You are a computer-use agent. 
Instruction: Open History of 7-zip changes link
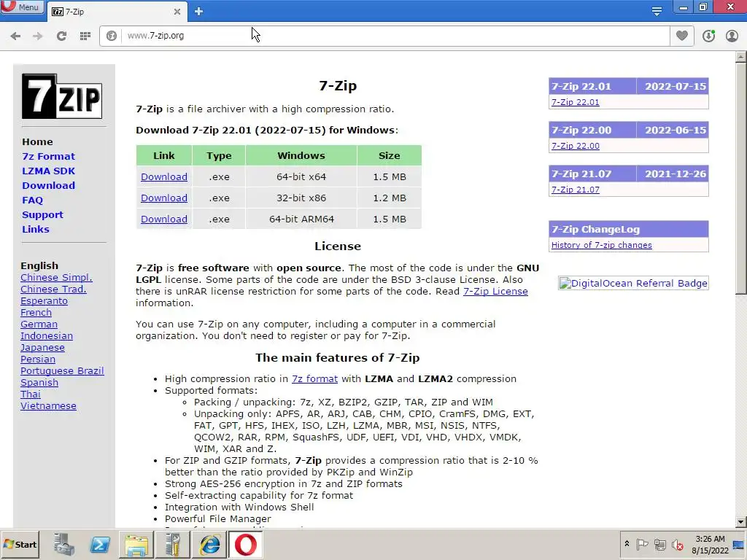[x=601, y=245]
